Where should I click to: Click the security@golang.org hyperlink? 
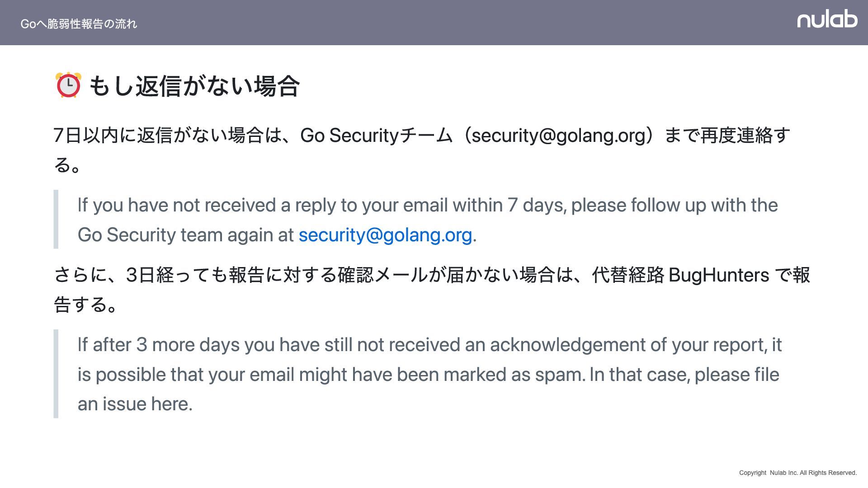pyautogui.click(x=385, y=235)
